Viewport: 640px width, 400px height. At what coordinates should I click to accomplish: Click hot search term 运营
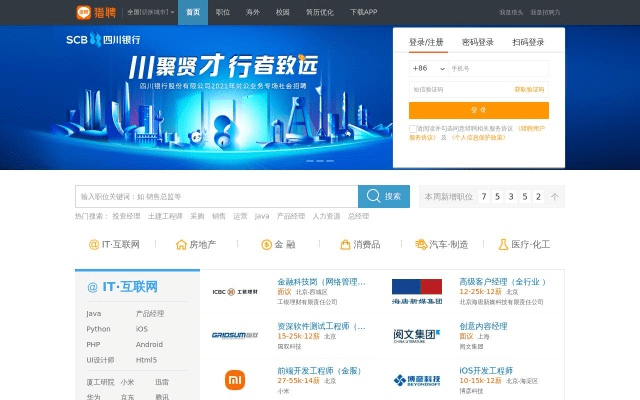point(240,216)
